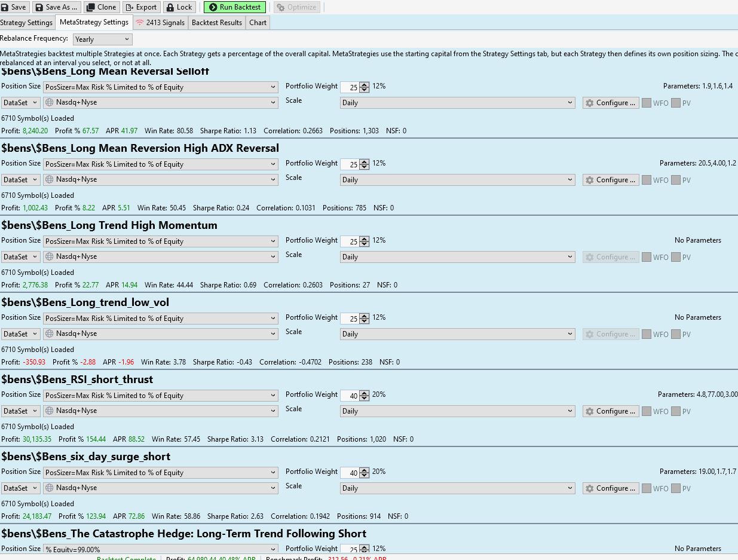Click Portfolio Weight field for High ADX Reversal
The height and width of the screenshot is (560, 738).
tap(350, 164)
